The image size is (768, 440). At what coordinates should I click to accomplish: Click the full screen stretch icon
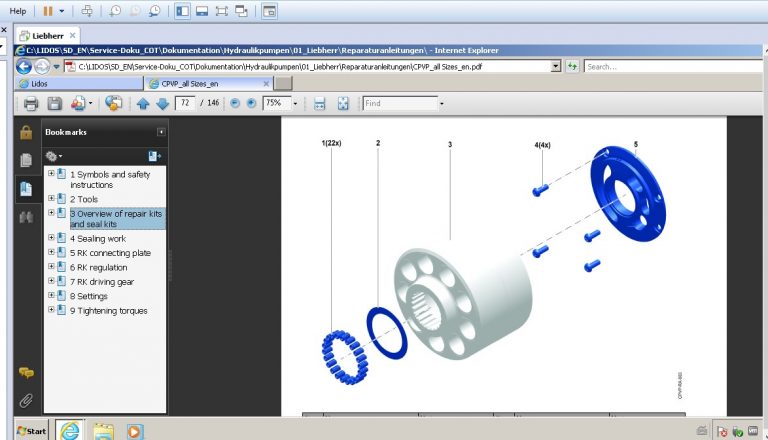[221, 11]
